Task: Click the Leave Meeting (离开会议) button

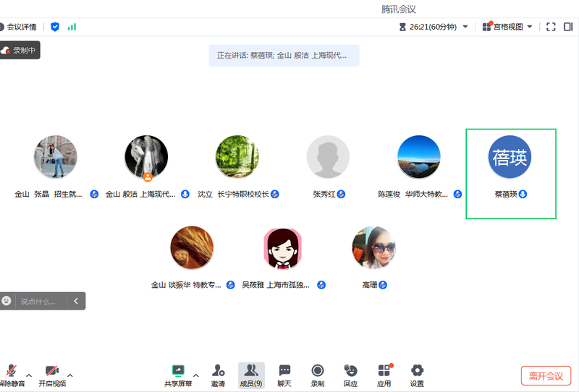Action: click(x=546, y=375)
